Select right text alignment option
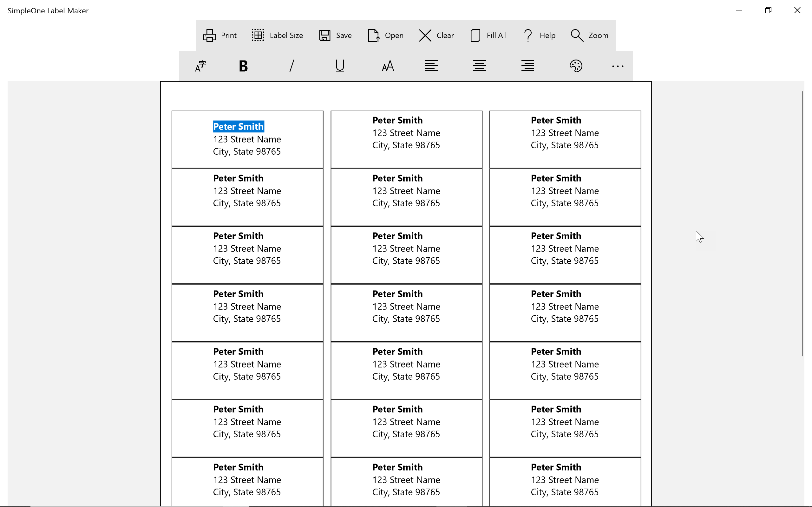Screen dimensions: 812x507 [x=527, y=66]
